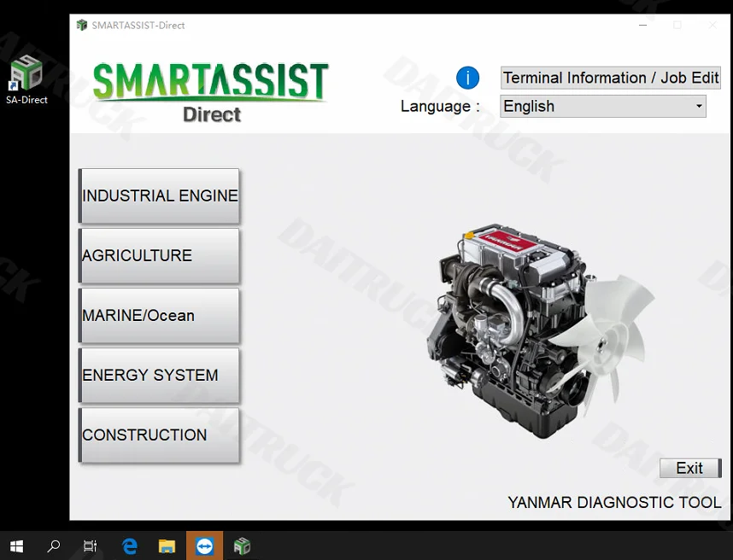The image size is (733, 560).
Task: Open File Explorer from taskbar
Action: [x=167, y=545]
